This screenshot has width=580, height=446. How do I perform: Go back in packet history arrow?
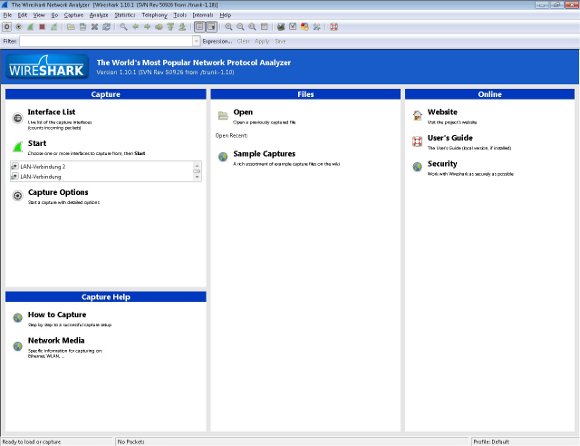(135, 27)
